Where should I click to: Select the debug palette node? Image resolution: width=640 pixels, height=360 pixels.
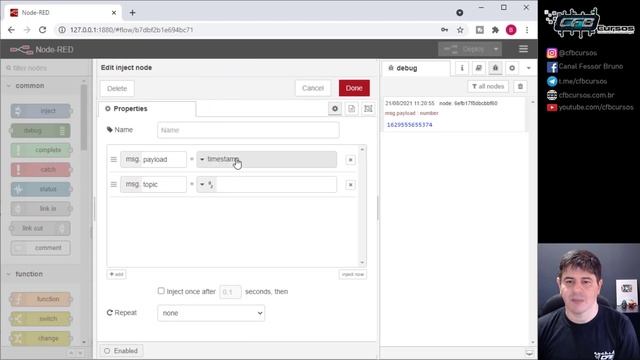[x=41, y=131]
